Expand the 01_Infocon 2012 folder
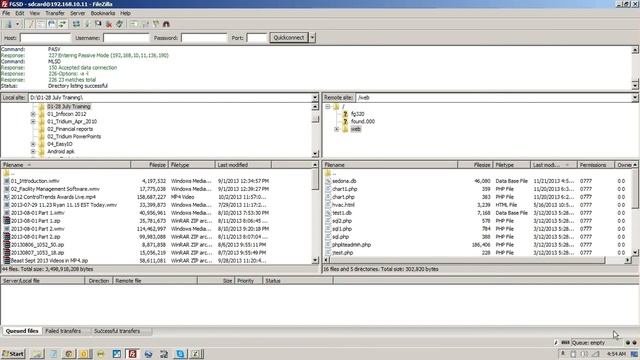640x360 pixels. click(x=33, y=114)
